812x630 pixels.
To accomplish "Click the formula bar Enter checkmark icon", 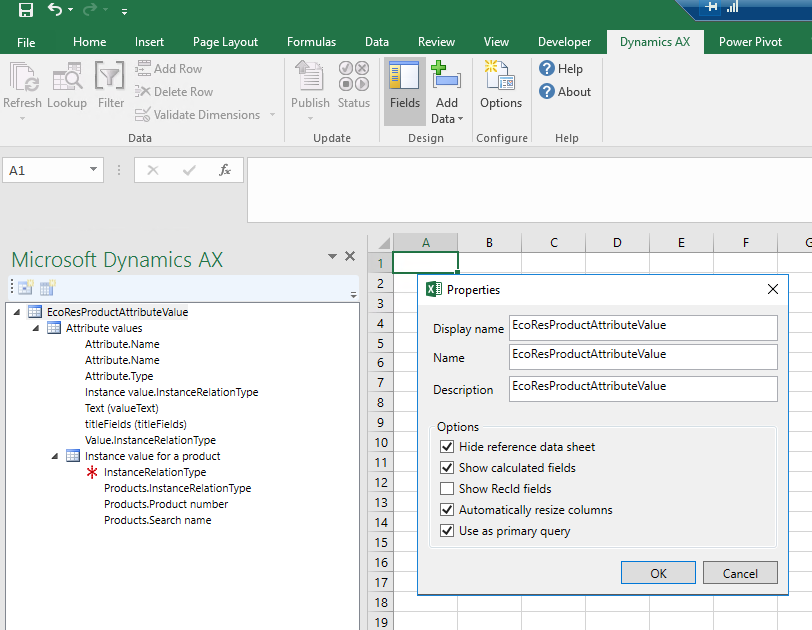I will point(189,170).
